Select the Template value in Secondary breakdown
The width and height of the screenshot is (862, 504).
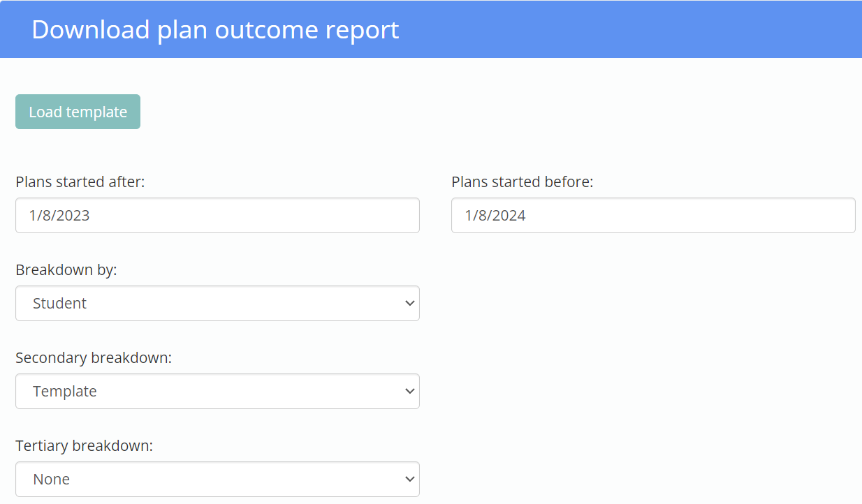65,392
